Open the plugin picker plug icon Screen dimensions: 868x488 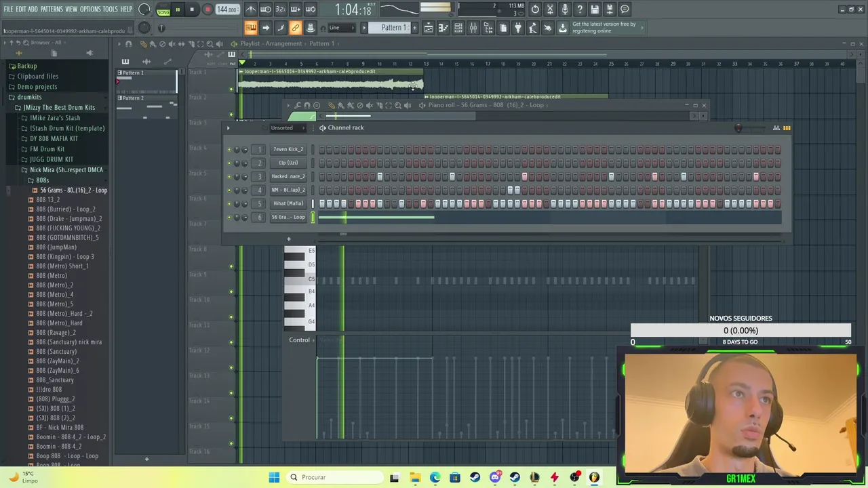click(518, 28)
